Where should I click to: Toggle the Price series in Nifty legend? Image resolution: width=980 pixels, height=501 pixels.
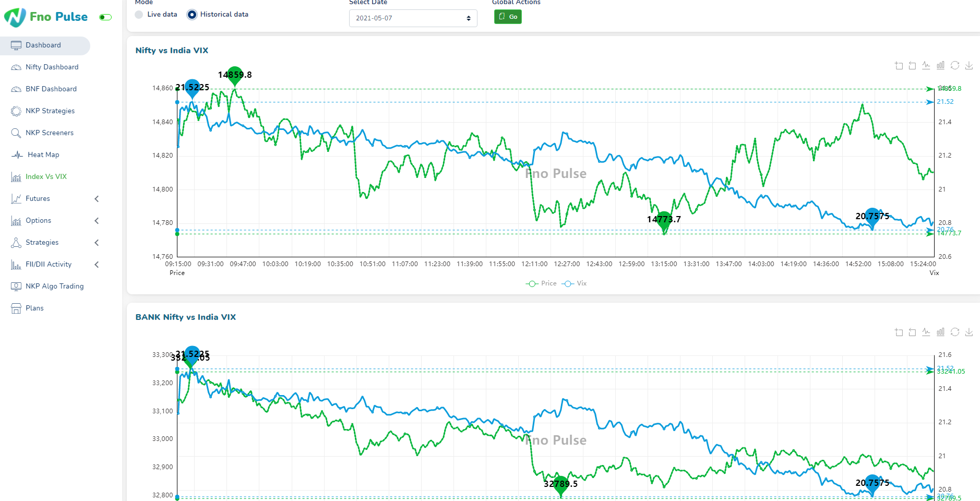pyautogui.click(x=541, y=283)
